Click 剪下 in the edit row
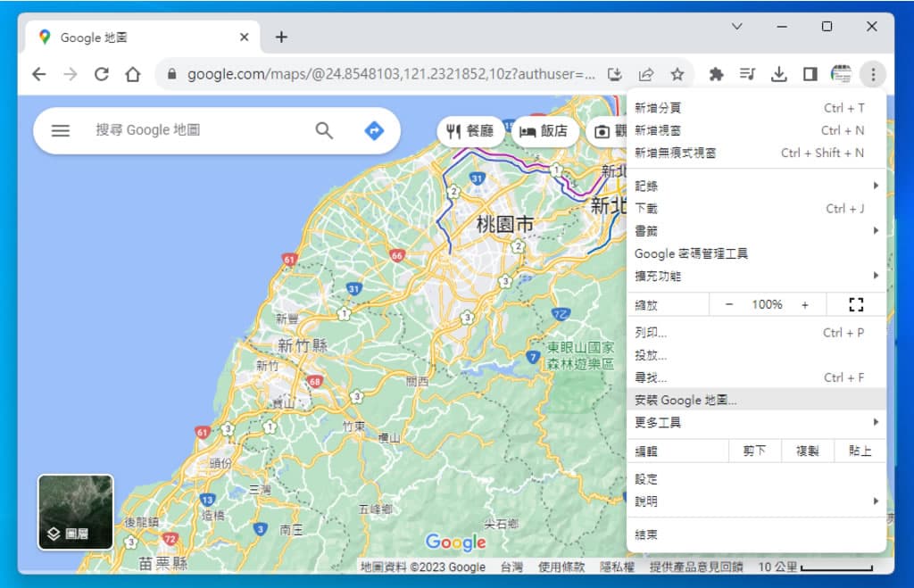 pyautogui.click(x=755, y=451)
